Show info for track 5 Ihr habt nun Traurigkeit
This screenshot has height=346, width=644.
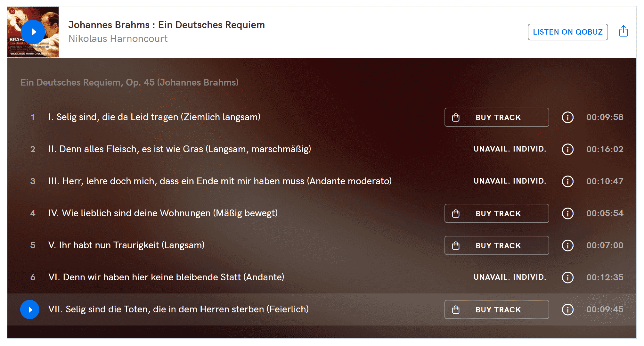coord(567,245)
